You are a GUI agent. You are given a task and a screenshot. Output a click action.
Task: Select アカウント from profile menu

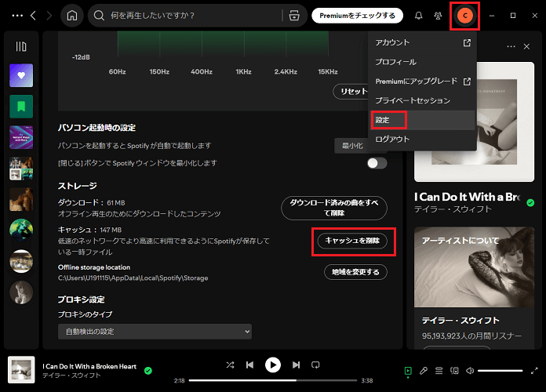coord(423,42)
